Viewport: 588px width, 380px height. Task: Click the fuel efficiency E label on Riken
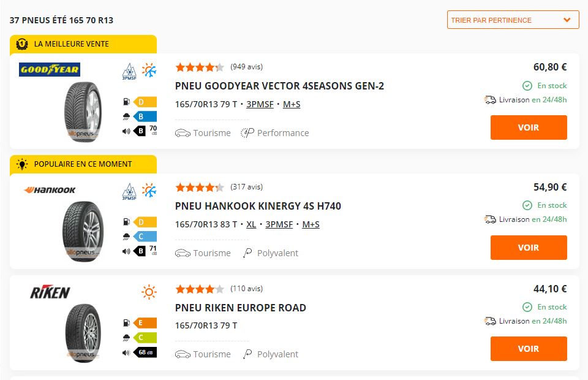145,323
